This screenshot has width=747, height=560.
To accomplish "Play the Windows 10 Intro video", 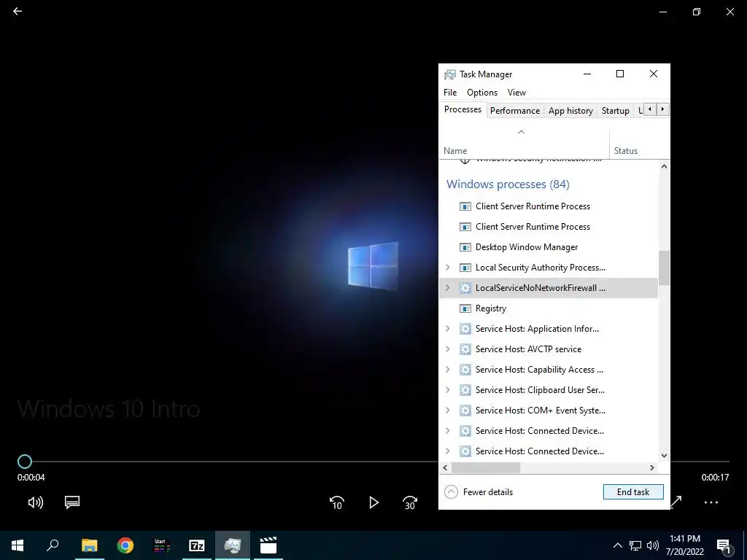I will [374, 502].
